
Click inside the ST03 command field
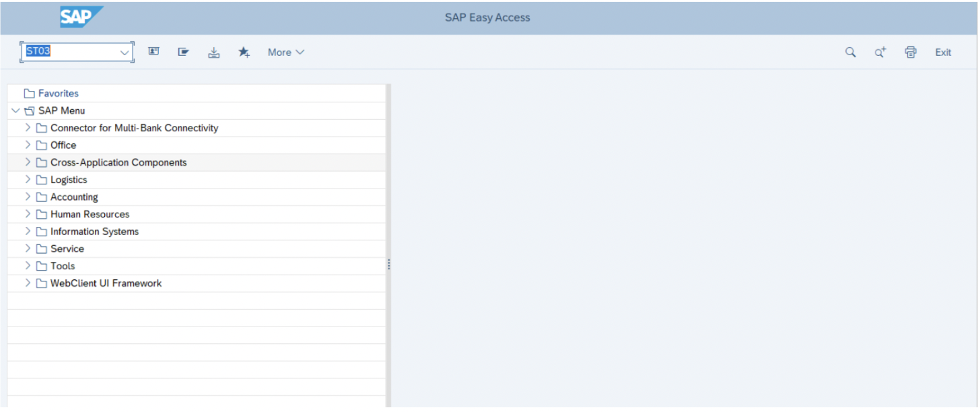click(67, 51)
